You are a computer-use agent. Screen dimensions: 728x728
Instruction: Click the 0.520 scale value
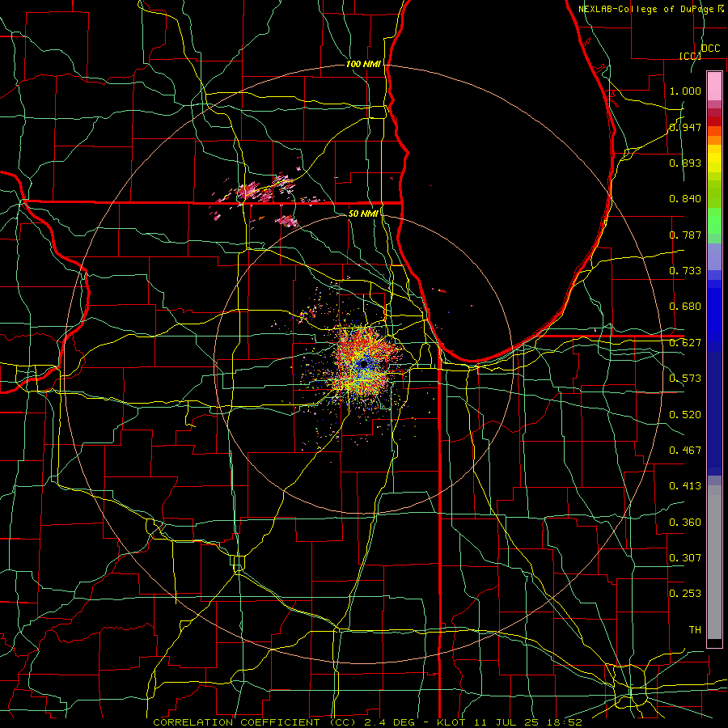click(x=685, y=415)
